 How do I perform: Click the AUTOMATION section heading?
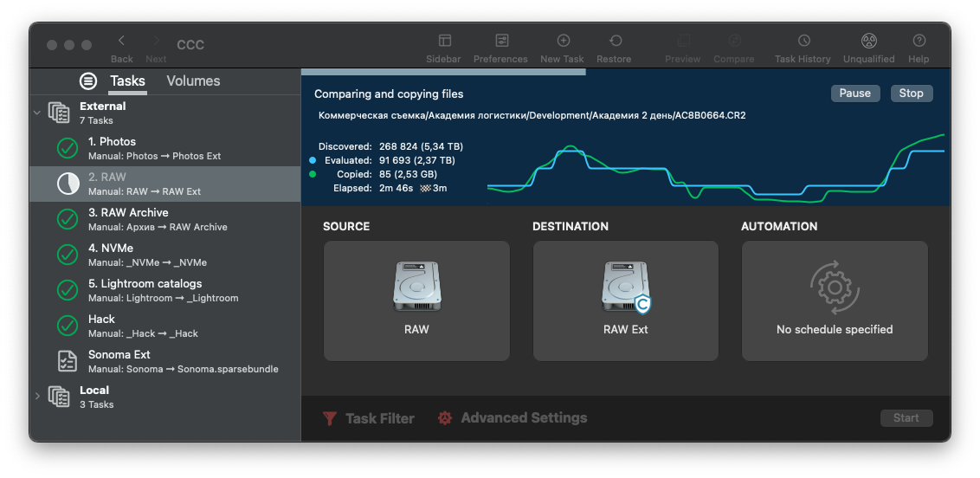779,226
